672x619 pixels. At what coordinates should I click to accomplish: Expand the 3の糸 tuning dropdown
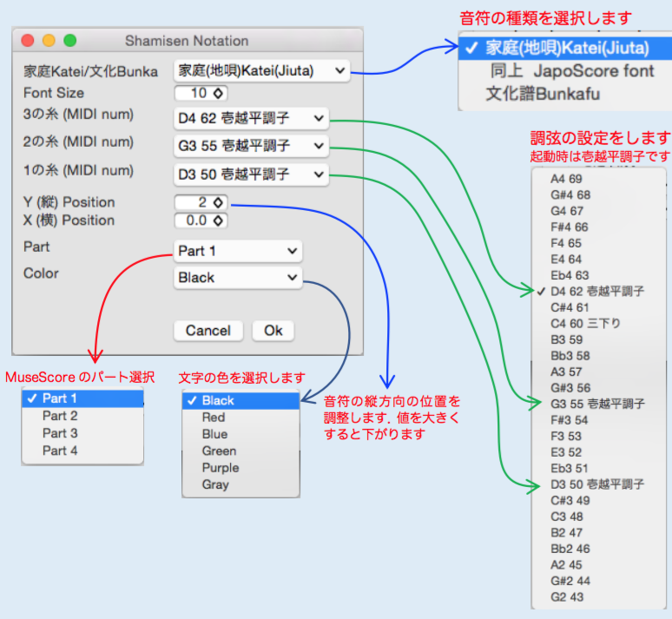click(x=251, y=118)
